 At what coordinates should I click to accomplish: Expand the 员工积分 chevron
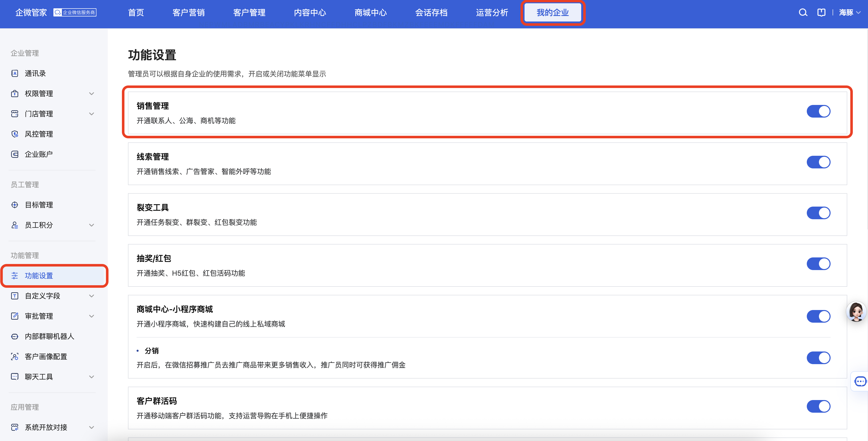coord(91,225)
